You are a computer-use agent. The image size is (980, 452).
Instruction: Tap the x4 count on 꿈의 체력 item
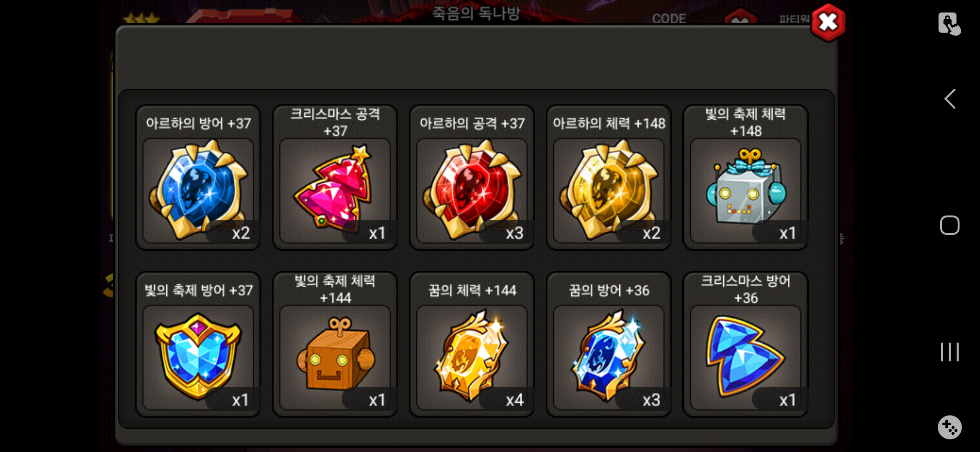pyautogui.click(x=514, y=400)
